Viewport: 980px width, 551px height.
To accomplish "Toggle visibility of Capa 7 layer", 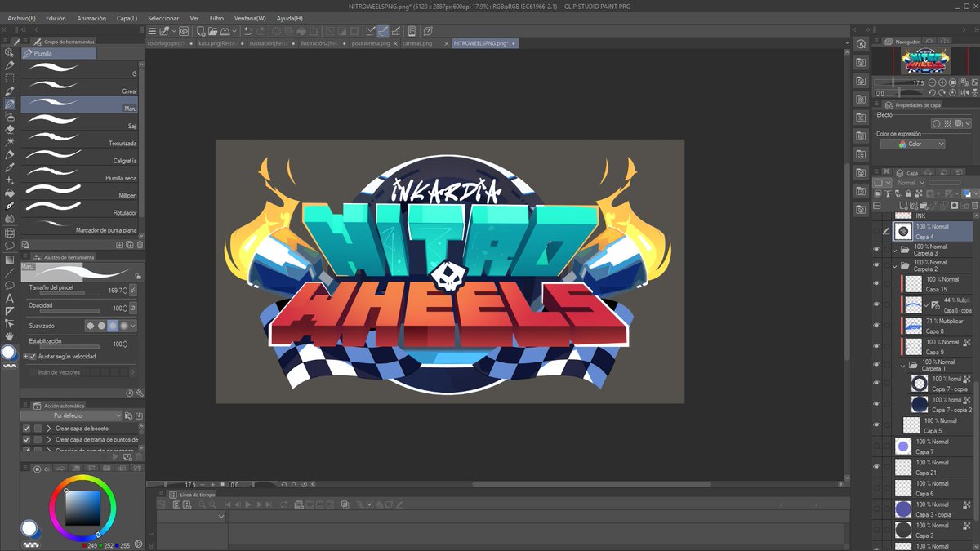I will click(877, 447).
